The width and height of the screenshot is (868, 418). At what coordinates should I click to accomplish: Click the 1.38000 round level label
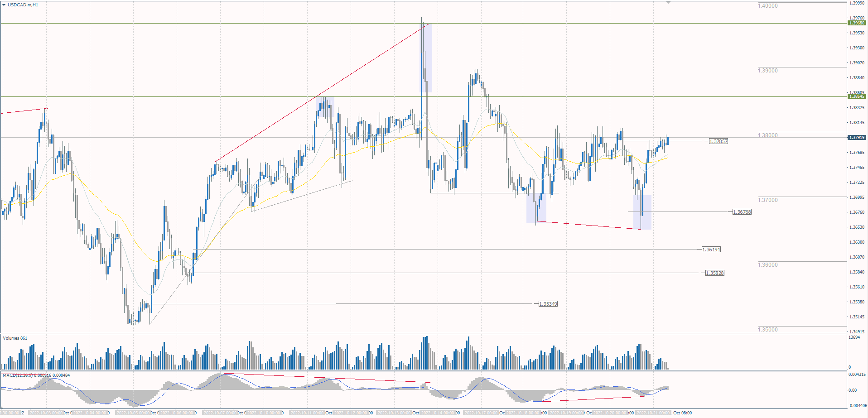(768, 135)
